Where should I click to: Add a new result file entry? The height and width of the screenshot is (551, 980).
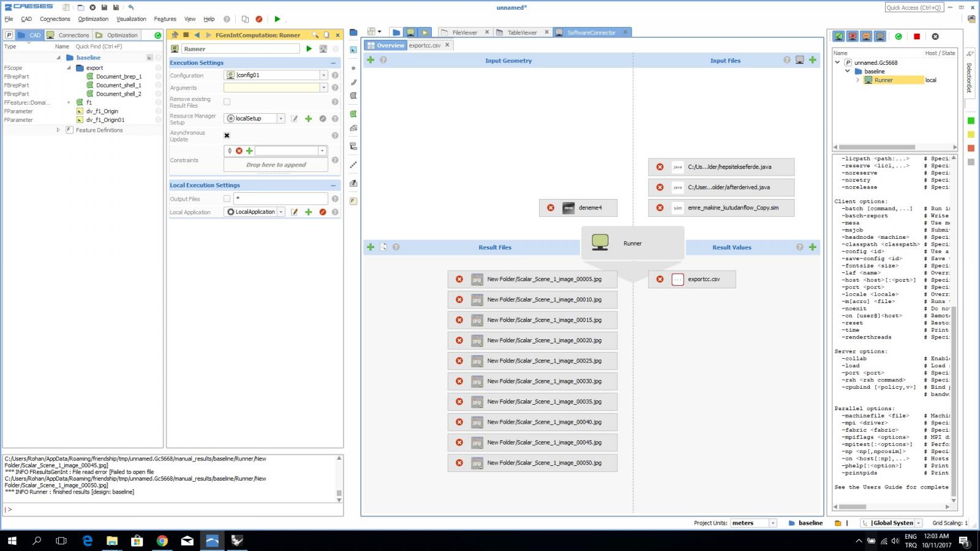point(371,247)
